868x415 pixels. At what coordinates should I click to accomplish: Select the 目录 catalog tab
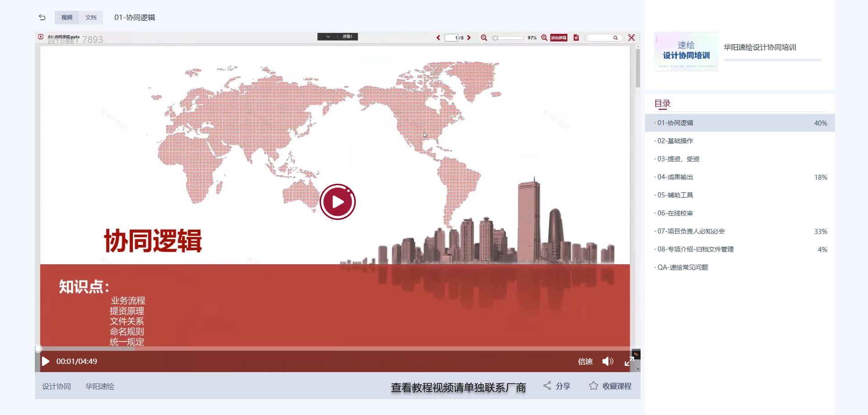662,103
